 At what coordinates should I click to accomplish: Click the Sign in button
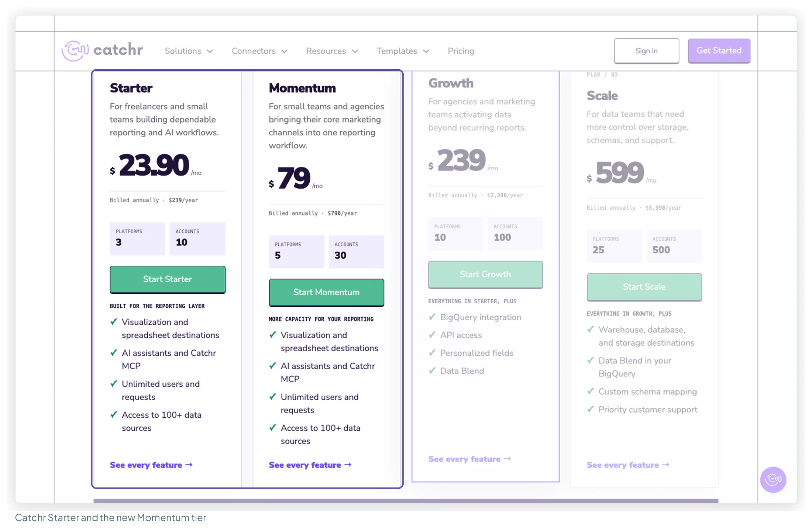tap(646, 51)
